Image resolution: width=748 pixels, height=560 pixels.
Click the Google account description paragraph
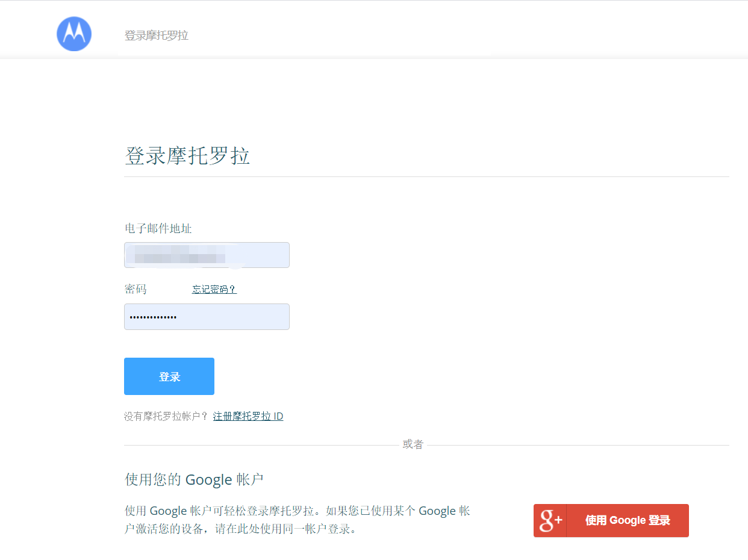tap(298, 520)
